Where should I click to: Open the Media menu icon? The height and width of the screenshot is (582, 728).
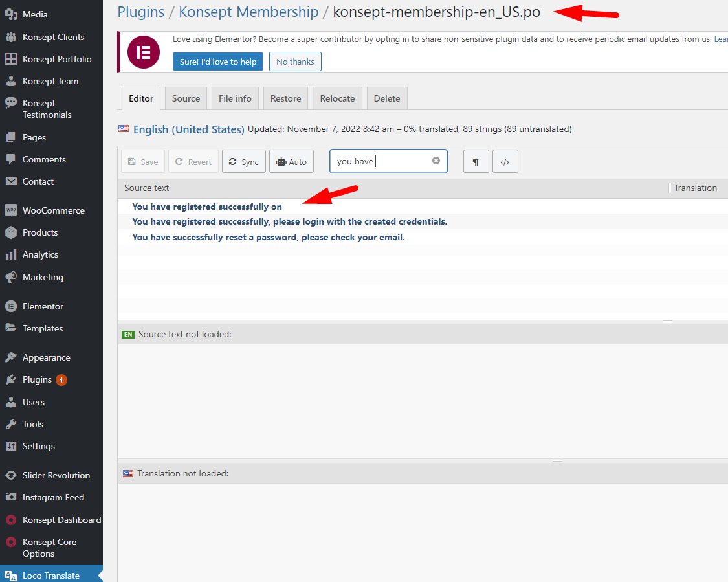(11, 14)
